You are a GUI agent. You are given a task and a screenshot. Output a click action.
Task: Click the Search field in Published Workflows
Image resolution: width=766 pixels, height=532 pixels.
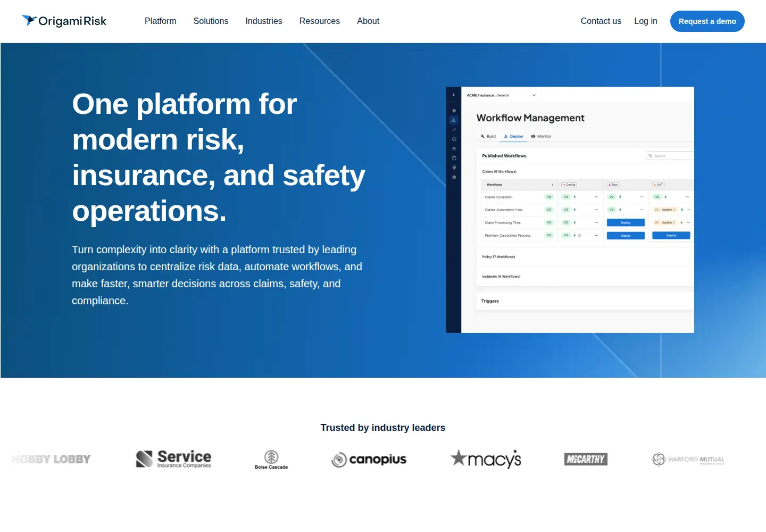coord(670,156)
